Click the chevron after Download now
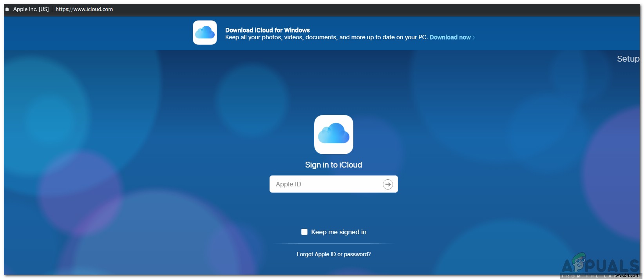Screen dimensions: 644x279 click(x=474, y=38)
